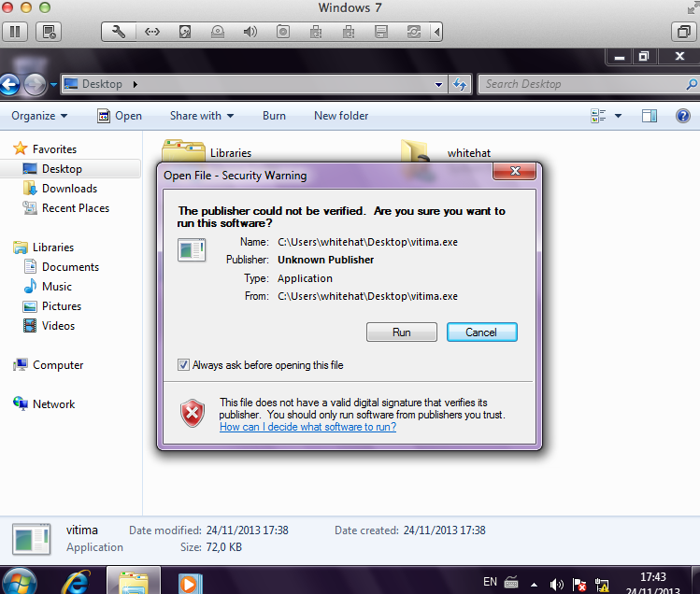700x594 pixels.
Task: Close the Security Warning dialog
Action: [515, 171]
